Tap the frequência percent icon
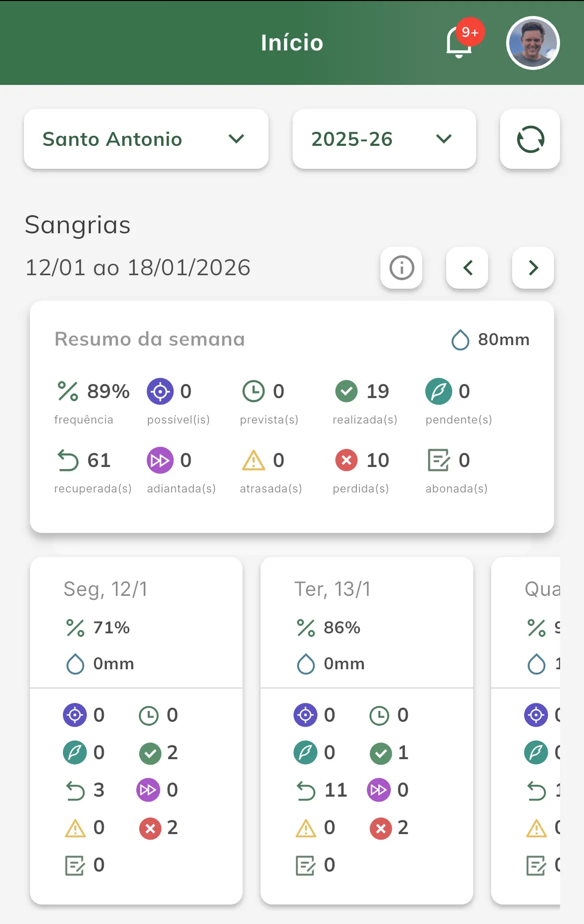The width and height of the screenshot is (584, 924). coord(68,391)
